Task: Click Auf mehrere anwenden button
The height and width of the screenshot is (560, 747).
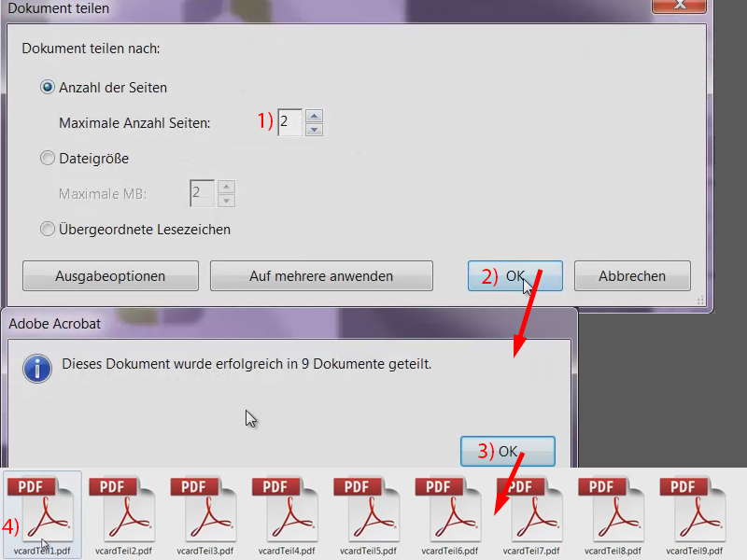Action: click(x=321, y=276)
